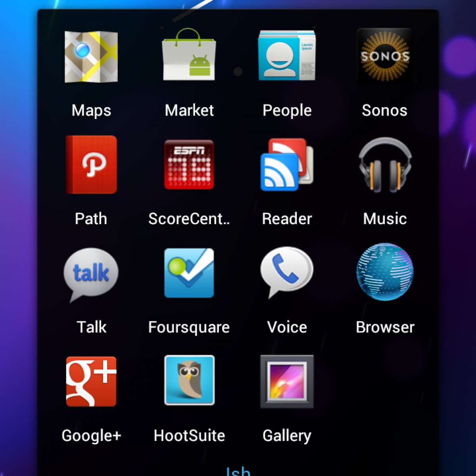
Task: Tap the "Voice" label text
Action: coord(287,327)
